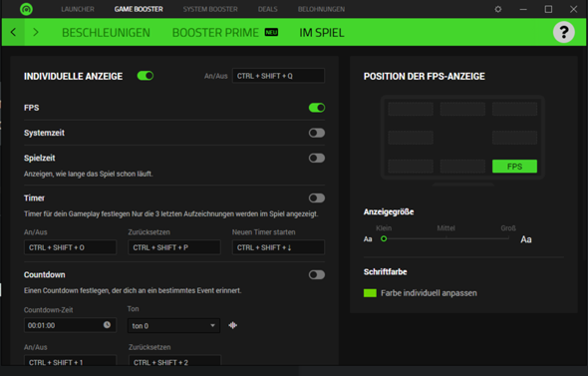Maximize the Razer Cortex window
Screen dimensions: 588x376
tap(548, 9)
